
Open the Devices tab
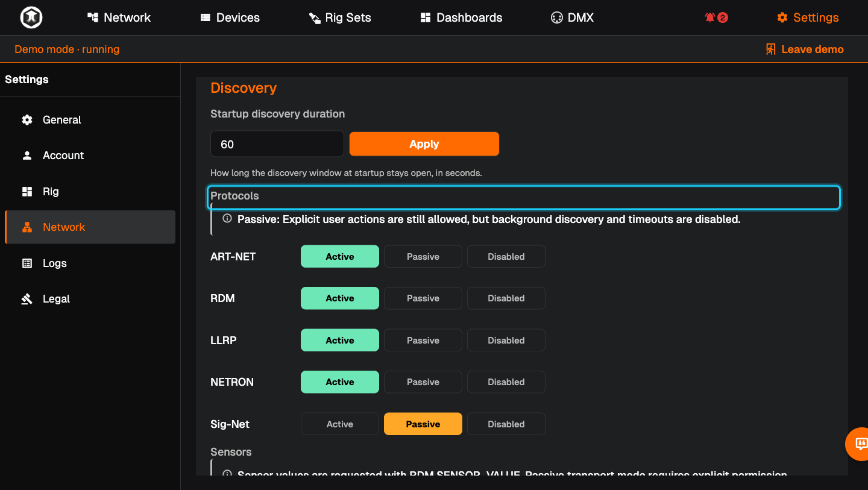230,17
